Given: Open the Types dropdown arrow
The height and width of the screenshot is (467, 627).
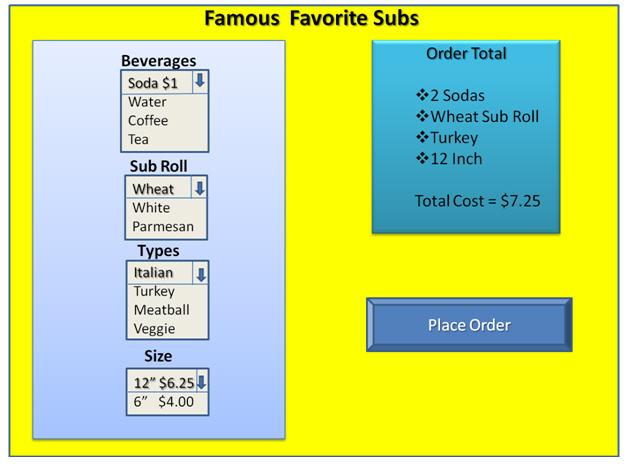Looking at the screenshot, I should point(200,273).
